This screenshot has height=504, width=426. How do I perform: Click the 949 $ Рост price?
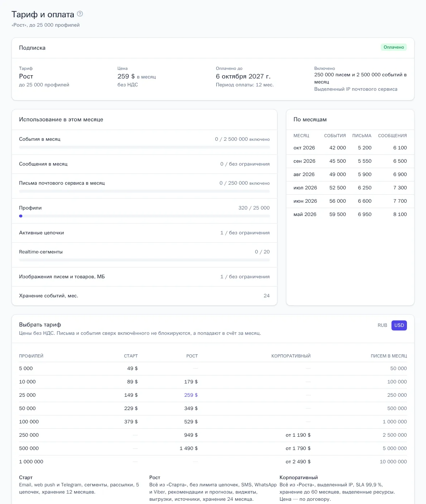point(191,435)
